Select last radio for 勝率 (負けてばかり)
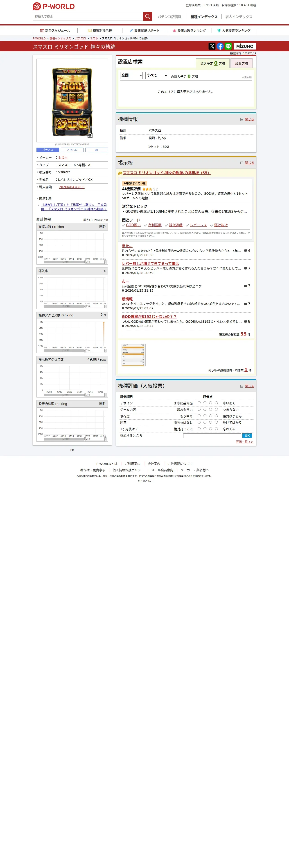The image size is (289, 868). 216,422
